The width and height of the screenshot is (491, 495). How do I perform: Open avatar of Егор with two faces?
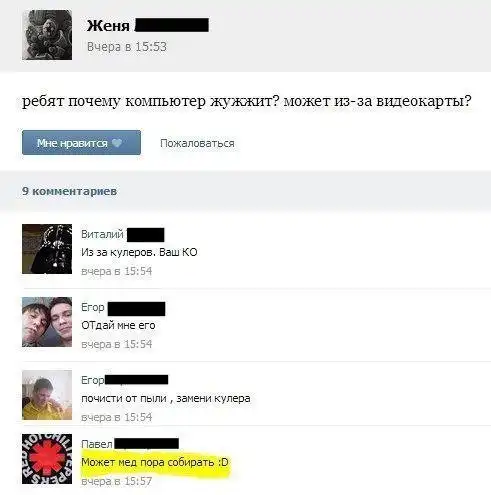47,322
